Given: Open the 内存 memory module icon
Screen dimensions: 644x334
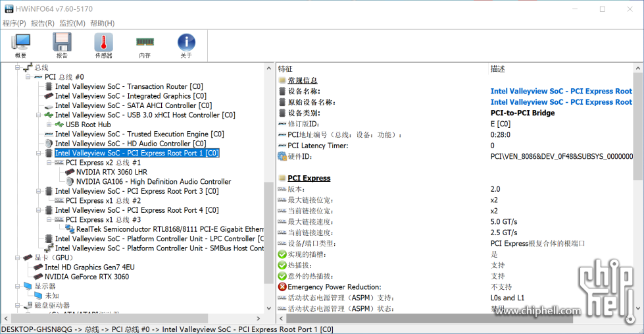Looking at the screenshot, I should tap(145, 45).
